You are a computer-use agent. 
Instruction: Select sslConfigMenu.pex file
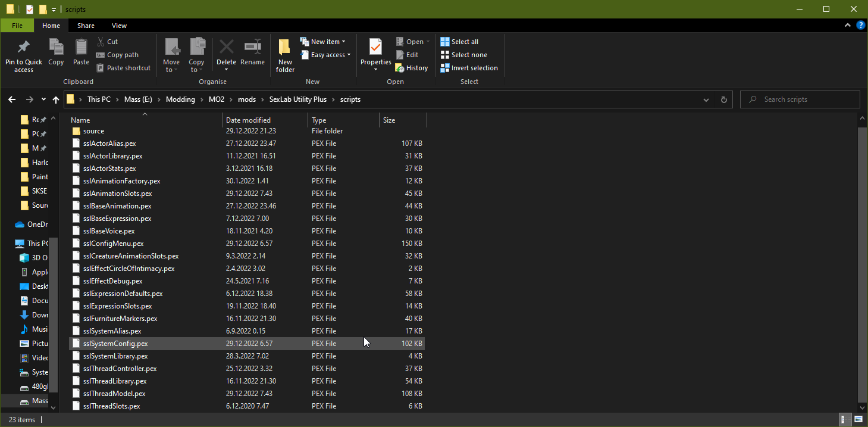tap(246, 244)
